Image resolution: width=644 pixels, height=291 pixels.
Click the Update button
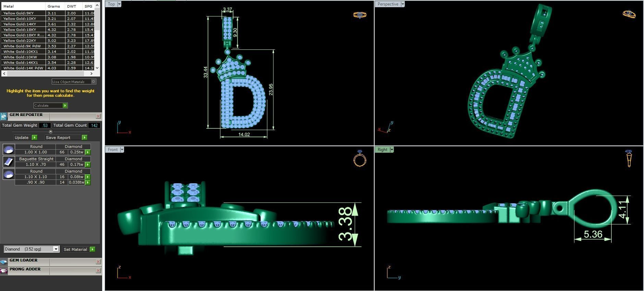click(x=22, y=137)
